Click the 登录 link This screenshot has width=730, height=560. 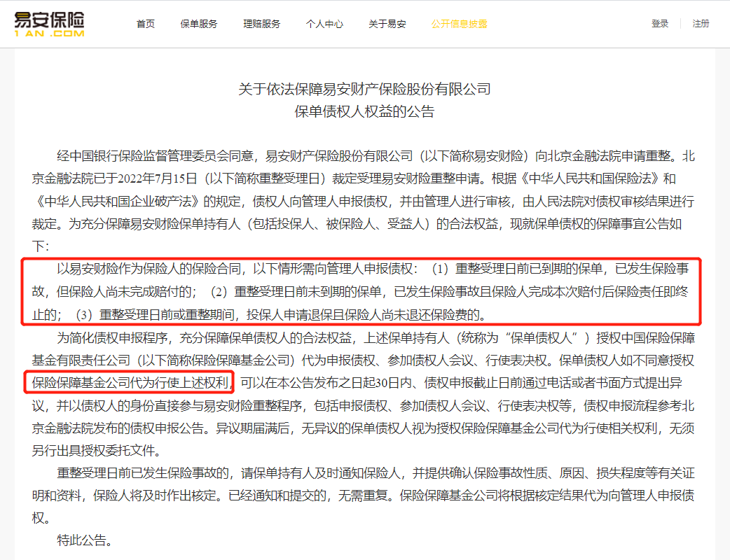(660, 24)
